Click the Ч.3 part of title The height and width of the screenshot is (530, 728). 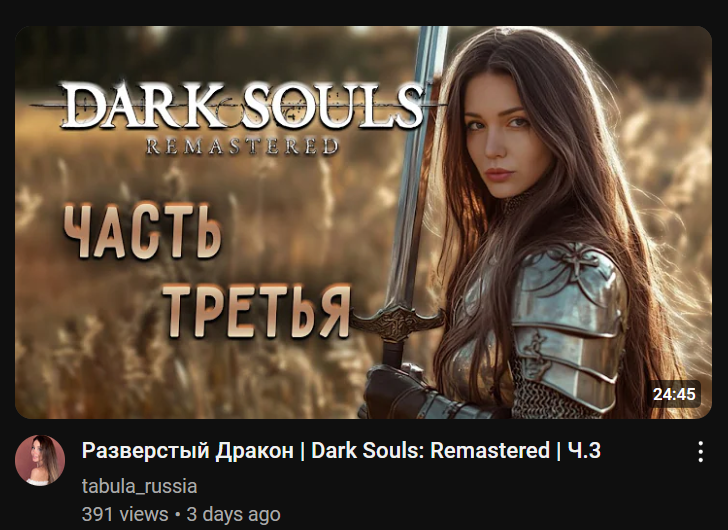585,451
